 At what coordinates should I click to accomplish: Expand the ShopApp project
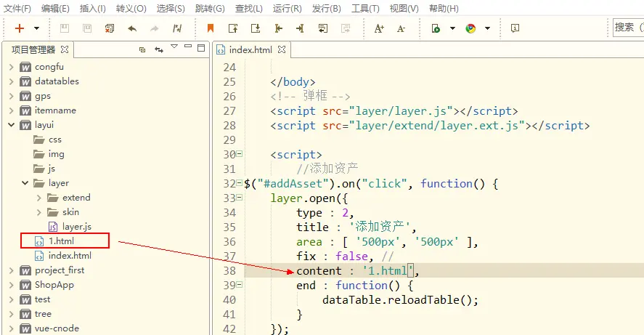(x=12, y=285)
